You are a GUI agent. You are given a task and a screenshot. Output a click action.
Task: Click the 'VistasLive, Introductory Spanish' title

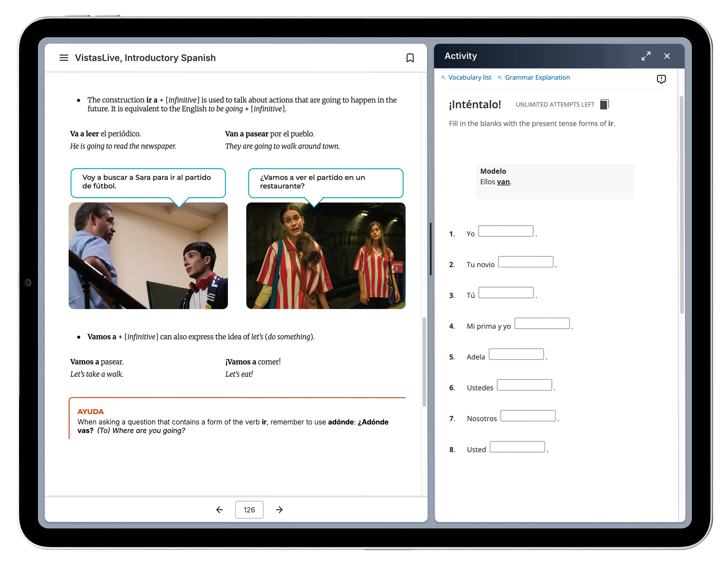point(145,58)
